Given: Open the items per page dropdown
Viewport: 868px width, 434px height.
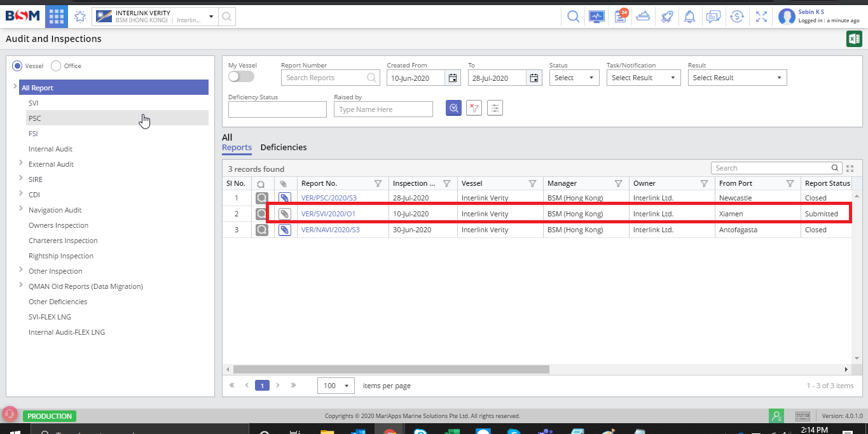Looking at the screenshot, I should (x=336, y=386).
